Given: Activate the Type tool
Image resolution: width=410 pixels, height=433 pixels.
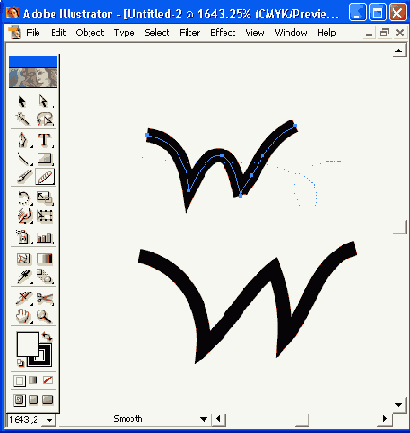Looking at the screenshot, I should coord(44,140).
